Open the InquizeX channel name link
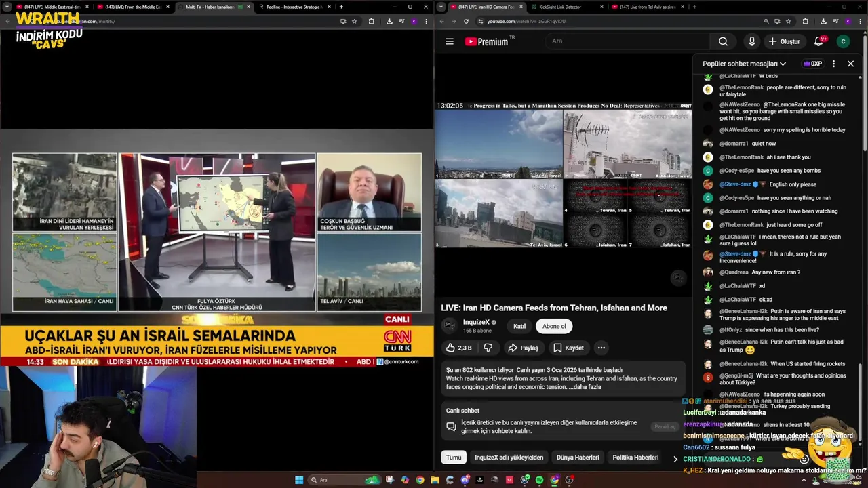868x488 pixels. 476,322
